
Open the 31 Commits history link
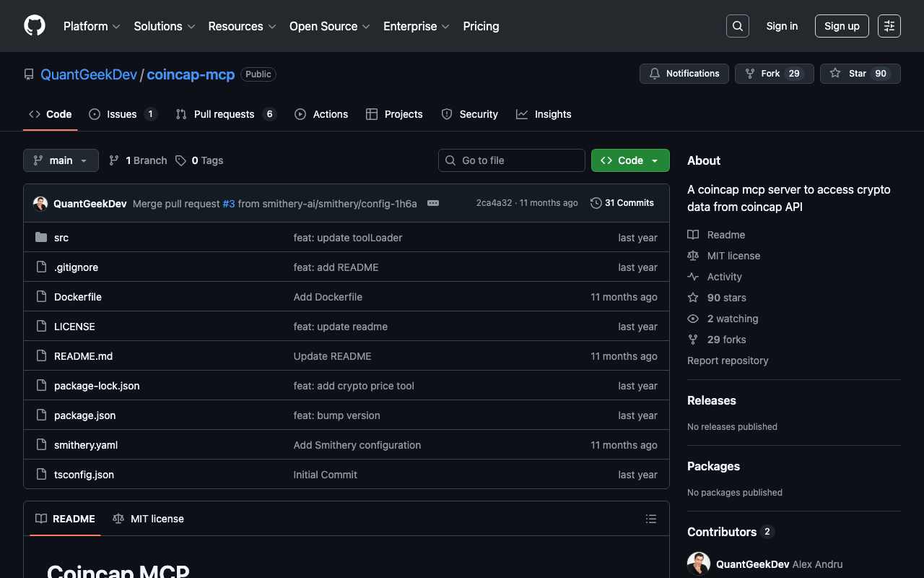pyautogui.click(x=622, y=203)
